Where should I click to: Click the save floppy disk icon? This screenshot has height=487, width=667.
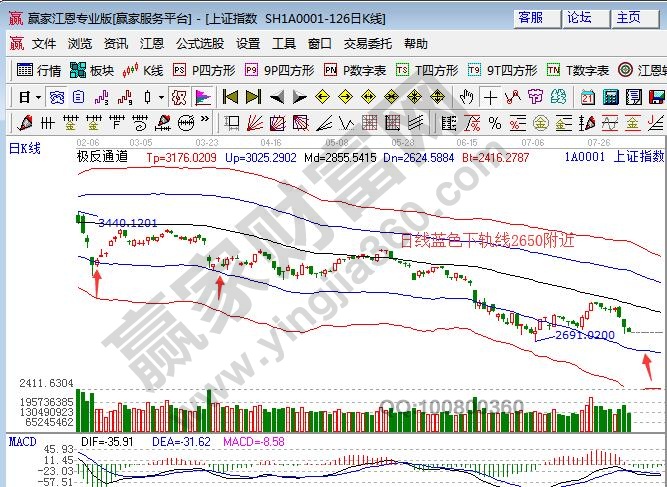tap(657, 97)
